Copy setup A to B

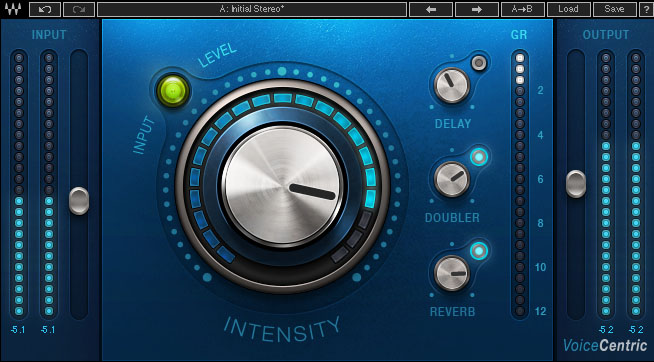pos(523,9)
